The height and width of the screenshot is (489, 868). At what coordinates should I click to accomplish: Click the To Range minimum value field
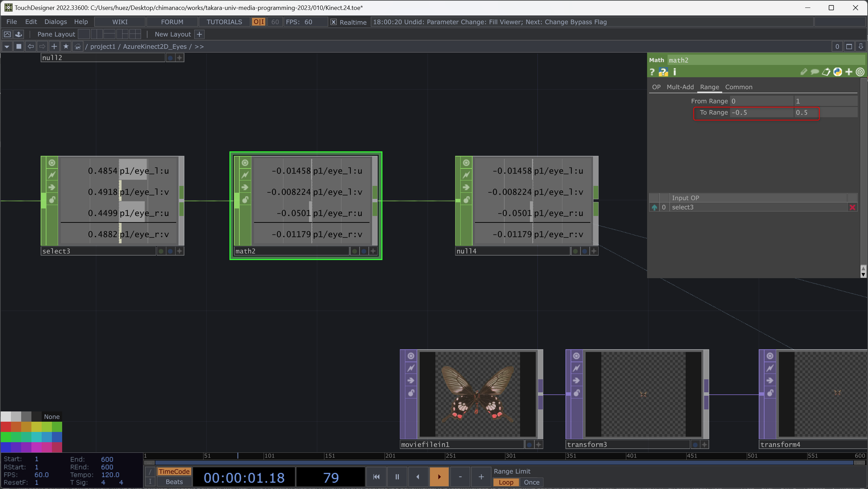pos(761,112)
